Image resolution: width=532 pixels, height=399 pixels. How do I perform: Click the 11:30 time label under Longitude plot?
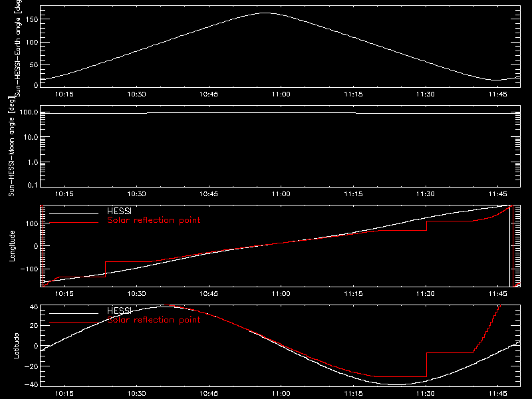coord(426,294)
